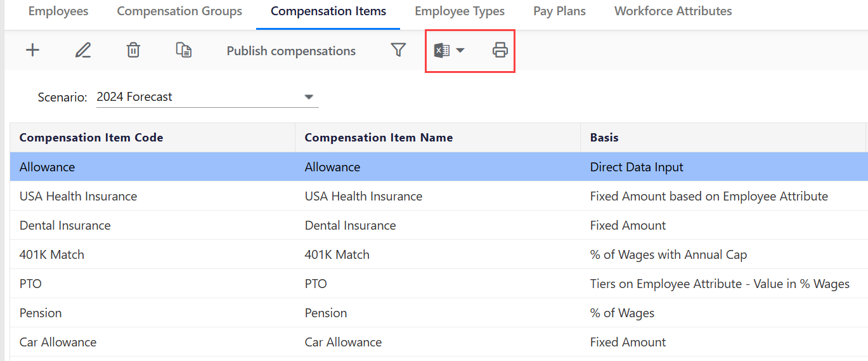Click Publish compensations button
The height and width of the screenshot is (361, 868).
pos(291,51)
